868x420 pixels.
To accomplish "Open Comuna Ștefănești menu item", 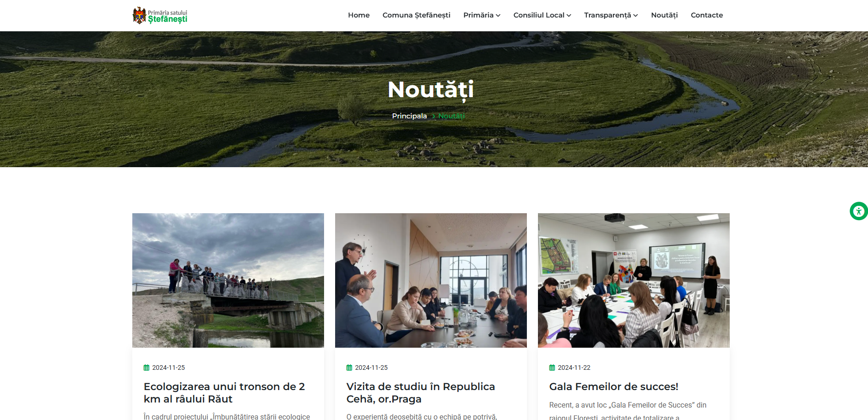I will pyautogui.click(x=416, y=15).
